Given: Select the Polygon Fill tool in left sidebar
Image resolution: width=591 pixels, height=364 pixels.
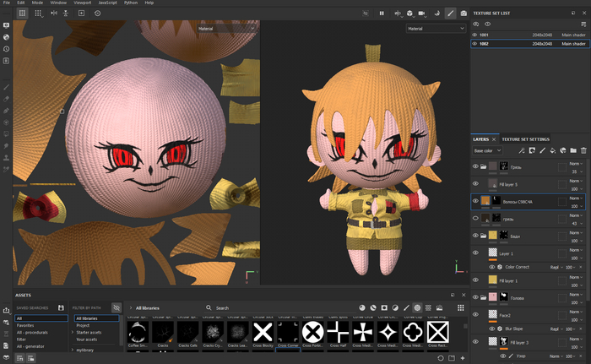Looking at the screenshot, I should (6, 122).
